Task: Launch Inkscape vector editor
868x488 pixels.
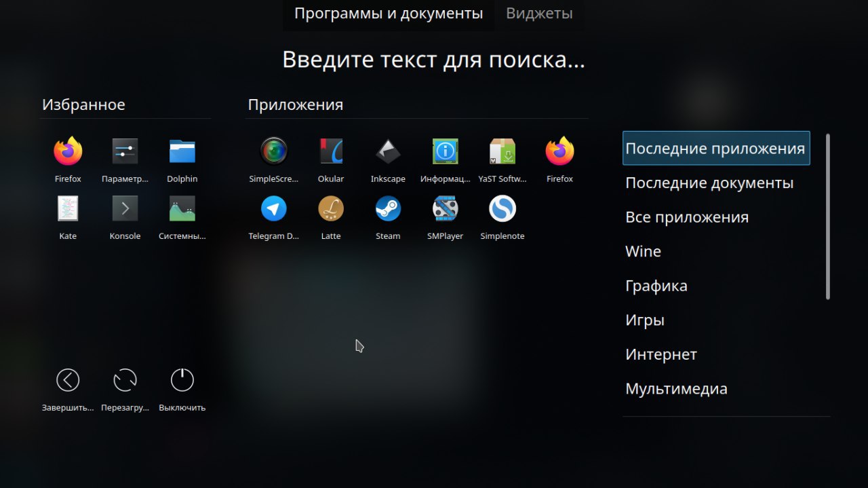Action: pos(388,151)
